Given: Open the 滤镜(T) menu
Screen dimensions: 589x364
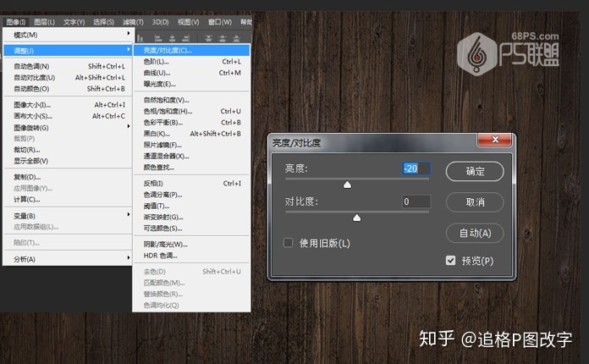Looking at the screenshot, I should [x=133, y=22].
